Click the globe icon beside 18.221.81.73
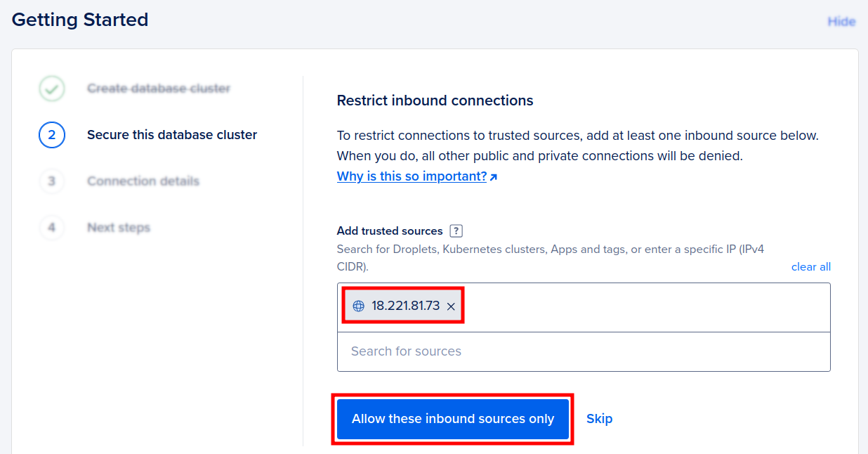The image size is (868, 454). (x=359, y=306)
